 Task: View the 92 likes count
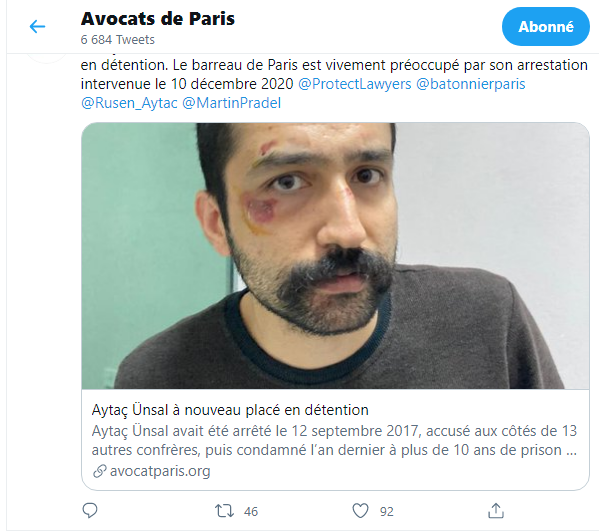tap(387, 512)
